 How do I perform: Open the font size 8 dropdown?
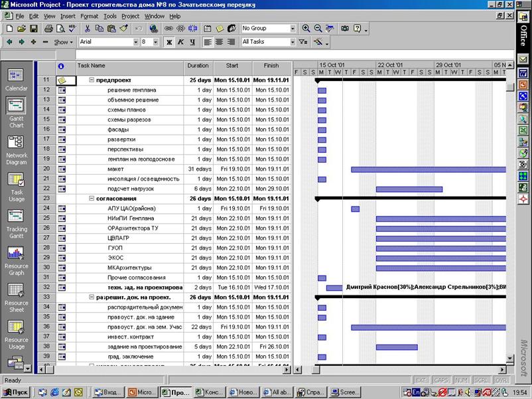tap(155, 42)
